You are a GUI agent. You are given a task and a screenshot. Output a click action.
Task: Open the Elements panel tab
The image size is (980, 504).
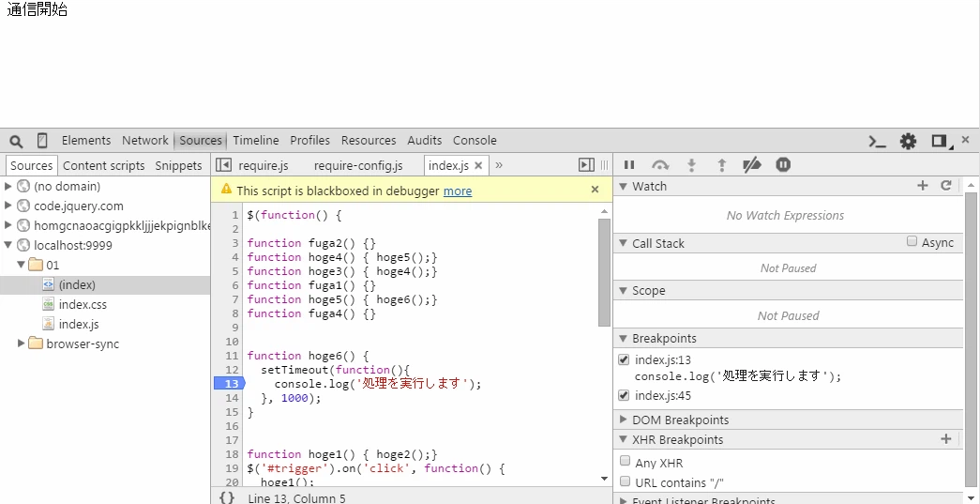(x=86, y=141)
